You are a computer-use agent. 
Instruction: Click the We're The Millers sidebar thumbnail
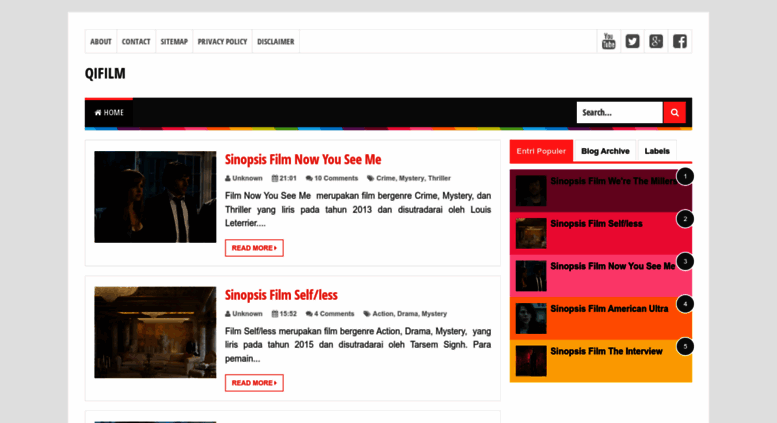[531, 191]
